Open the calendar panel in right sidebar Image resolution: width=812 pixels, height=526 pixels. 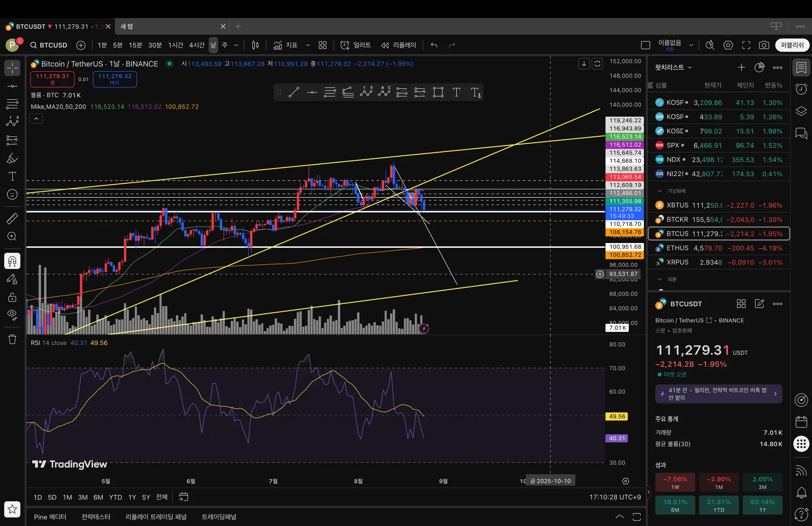(x=801, y=421)
